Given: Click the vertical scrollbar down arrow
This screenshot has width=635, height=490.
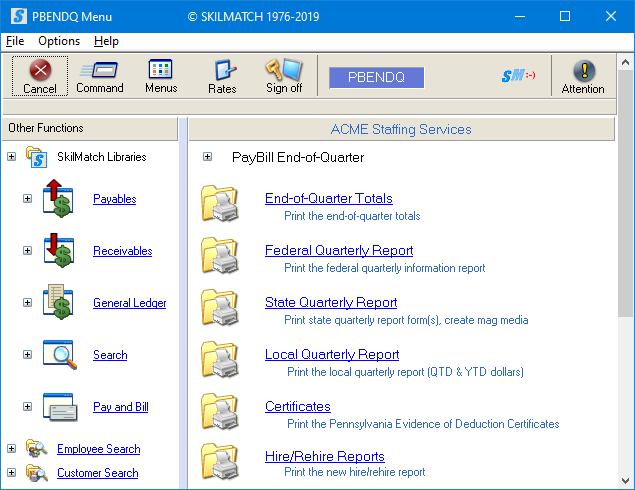Looking at the screenshot, I should 625,481.
